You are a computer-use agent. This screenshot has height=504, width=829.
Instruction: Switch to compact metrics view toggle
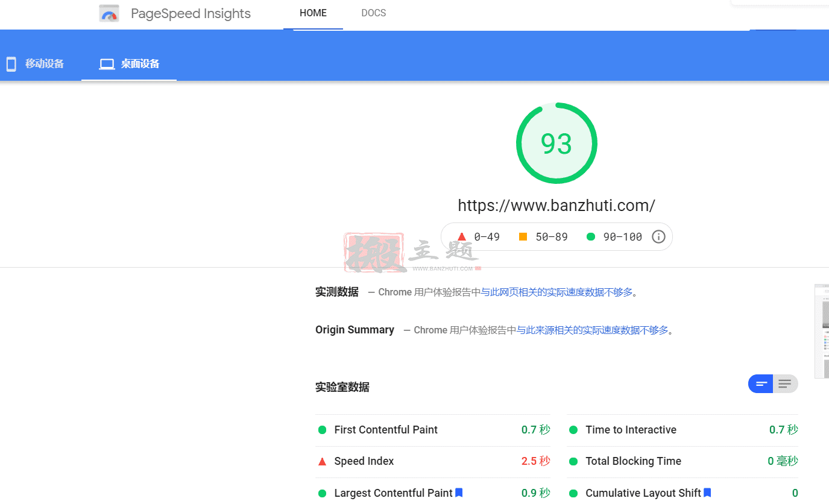pyautogui.click(x=761, y=384)
